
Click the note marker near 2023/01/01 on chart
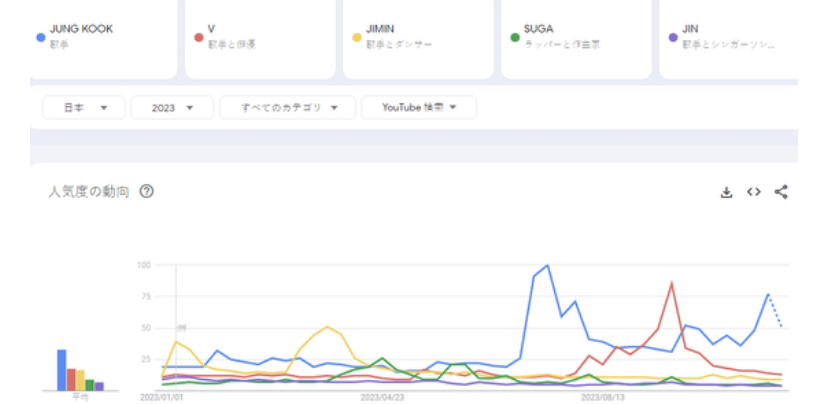[181, 328]
